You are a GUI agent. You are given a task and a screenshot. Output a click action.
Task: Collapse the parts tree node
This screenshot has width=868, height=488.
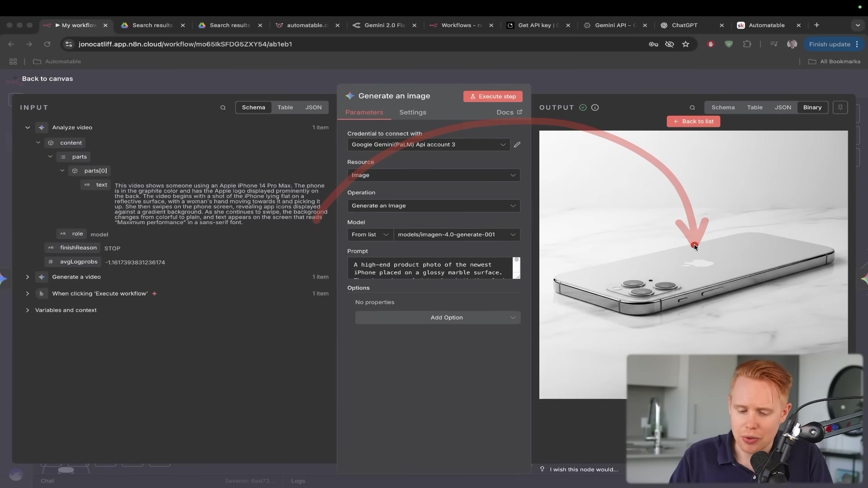[x=50, y=157]
